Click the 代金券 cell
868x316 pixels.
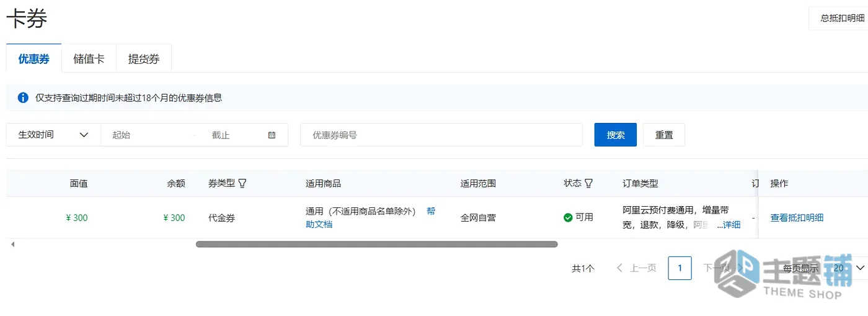click(221, 218)
